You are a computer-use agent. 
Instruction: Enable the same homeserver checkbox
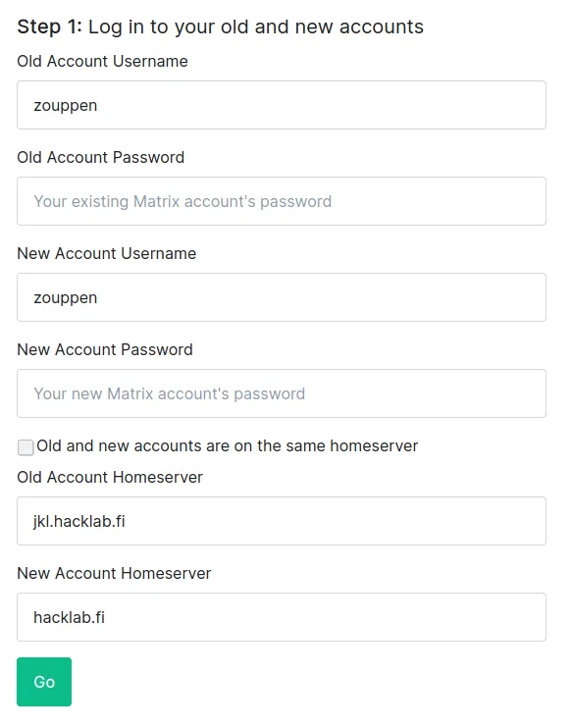point(26,447)
